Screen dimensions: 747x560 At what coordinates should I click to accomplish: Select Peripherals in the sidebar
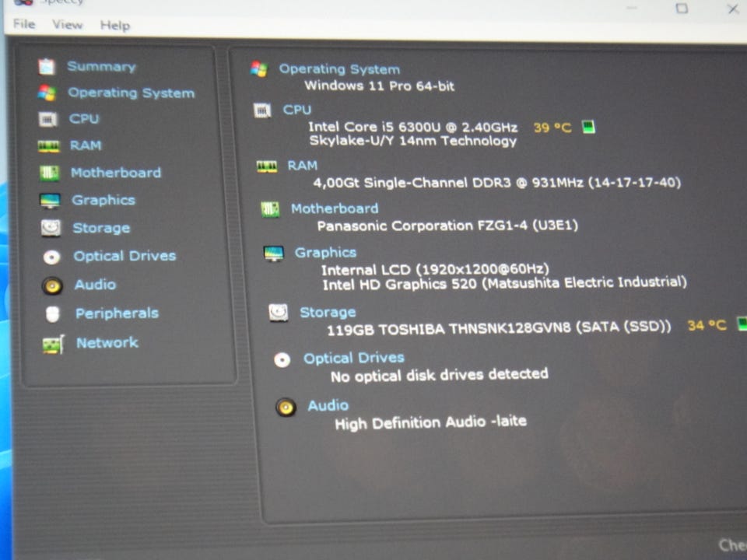(x=117, y=313)
